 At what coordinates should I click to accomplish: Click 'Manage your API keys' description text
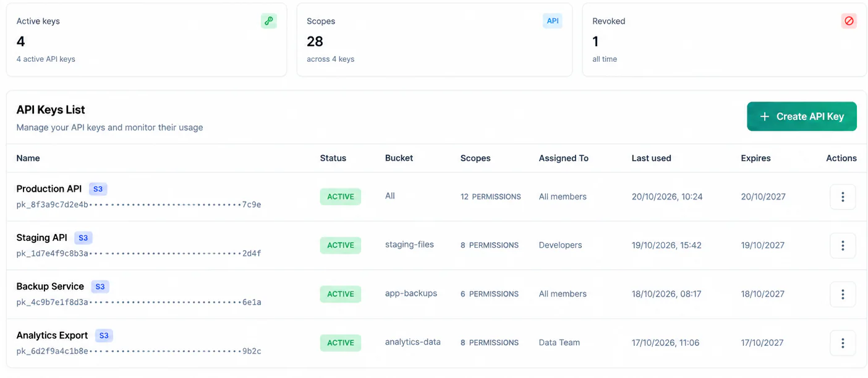[110, 128]
